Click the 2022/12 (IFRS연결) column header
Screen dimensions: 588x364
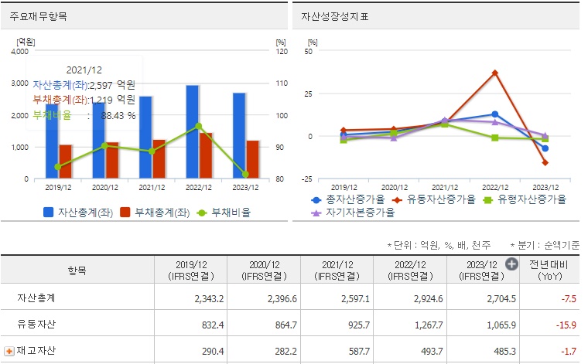pyautogui.click(x=410, y=270)
